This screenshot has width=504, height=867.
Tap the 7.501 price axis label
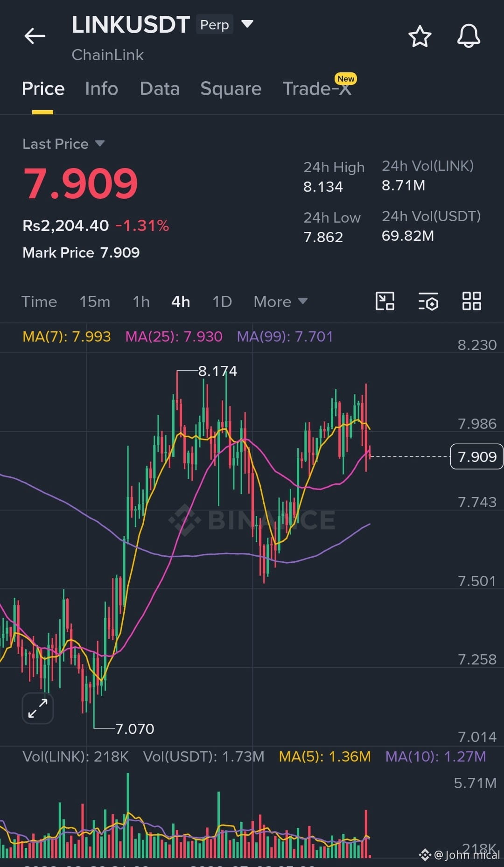[x=477, y=581]
